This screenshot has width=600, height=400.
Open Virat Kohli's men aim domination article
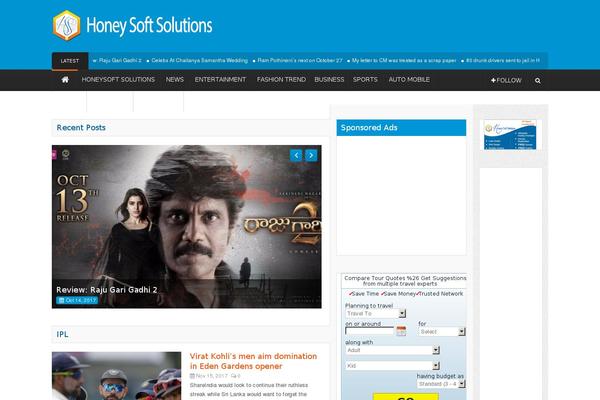pyautogui.click(x=253, y=361)
